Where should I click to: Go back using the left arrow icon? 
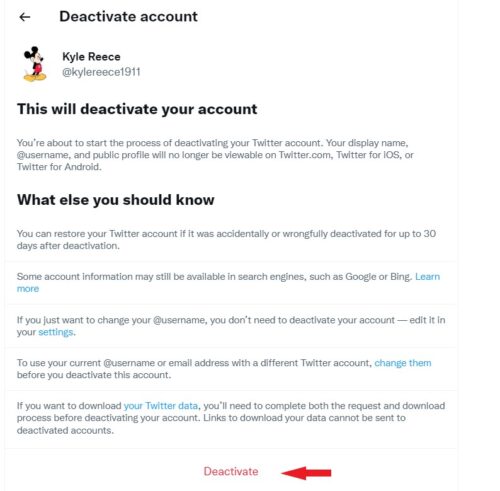pos(25,17)
